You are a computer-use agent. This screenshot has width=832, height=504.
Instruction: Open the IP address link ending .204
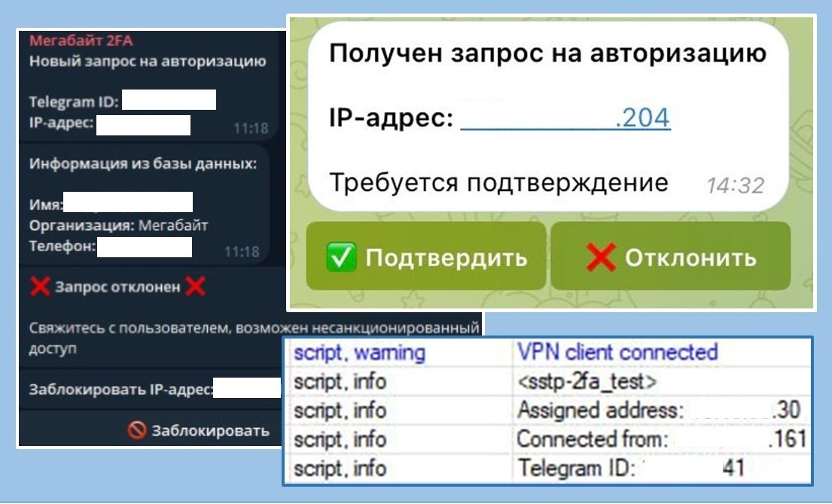pos(565,117)
